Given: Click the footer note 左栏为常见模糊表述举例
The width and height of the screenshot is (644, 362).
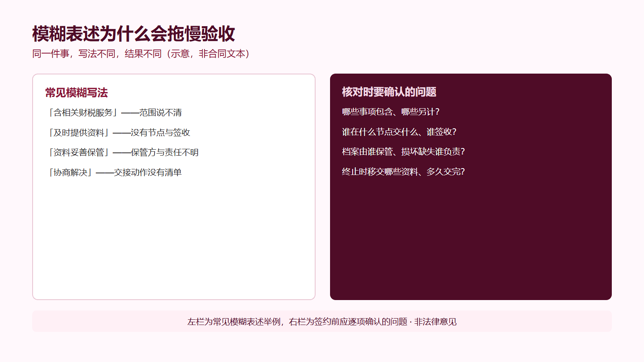Looking at the screenshot, I should pos(234,322).
